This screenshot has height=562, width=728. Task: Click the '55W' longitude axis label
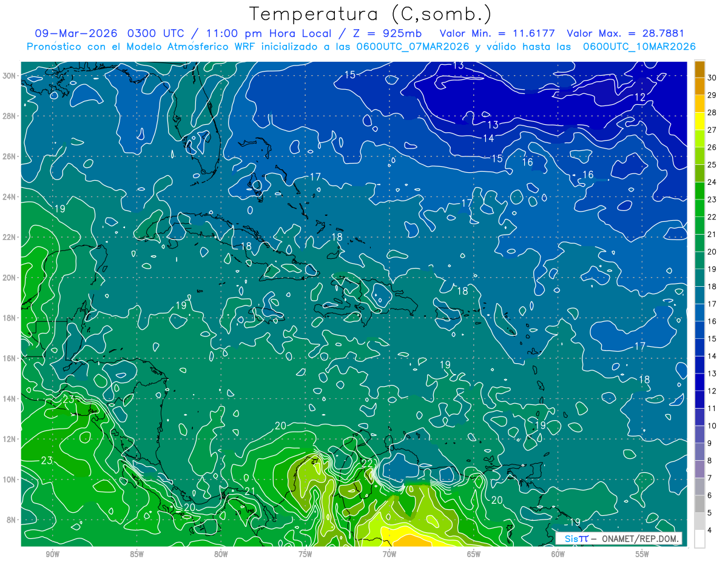(x=642, y=555)
